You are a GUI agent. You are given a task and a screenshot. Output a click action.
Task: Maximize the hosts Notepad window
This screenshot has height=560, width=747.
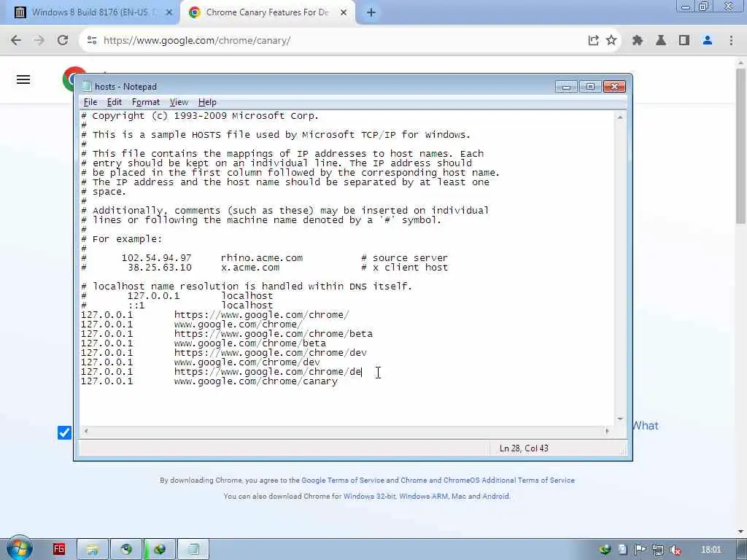pos(590,87)
